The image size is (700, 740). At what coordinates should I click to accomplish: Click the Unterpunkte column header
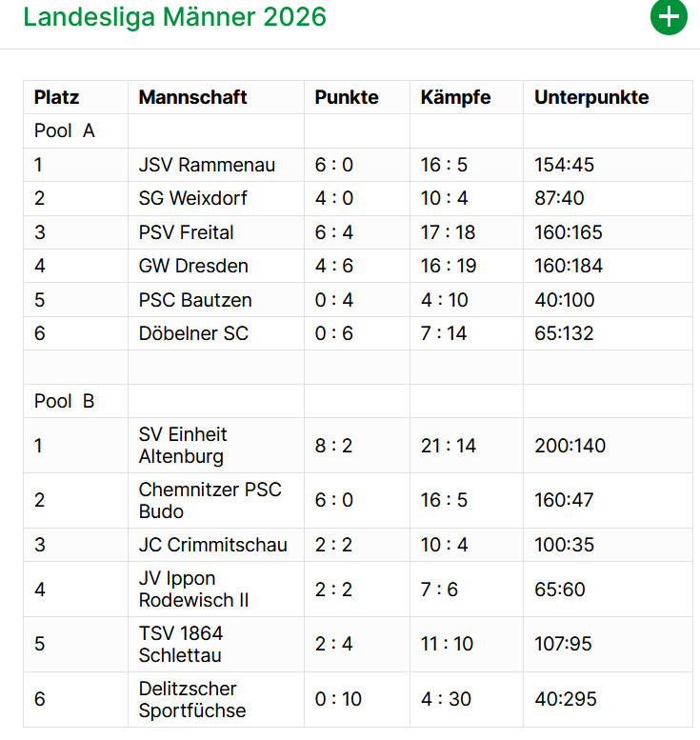point(591,97)
